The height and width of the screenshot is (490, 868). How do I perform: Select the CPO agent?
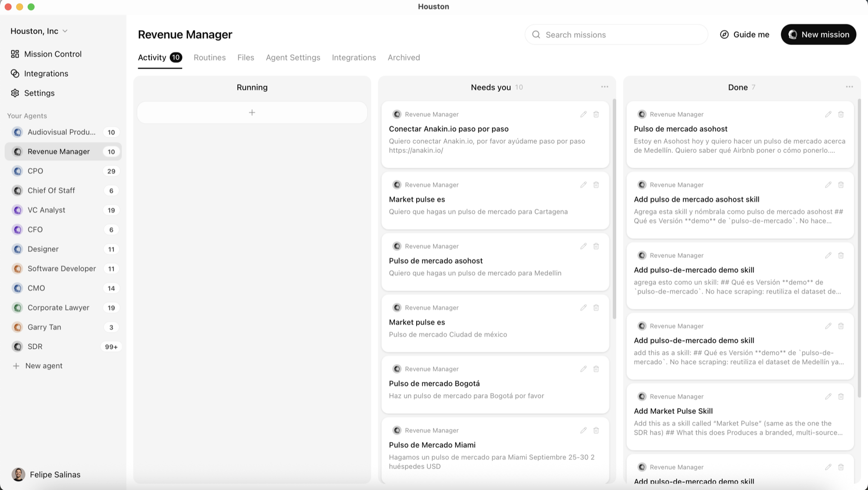point(63,171)
